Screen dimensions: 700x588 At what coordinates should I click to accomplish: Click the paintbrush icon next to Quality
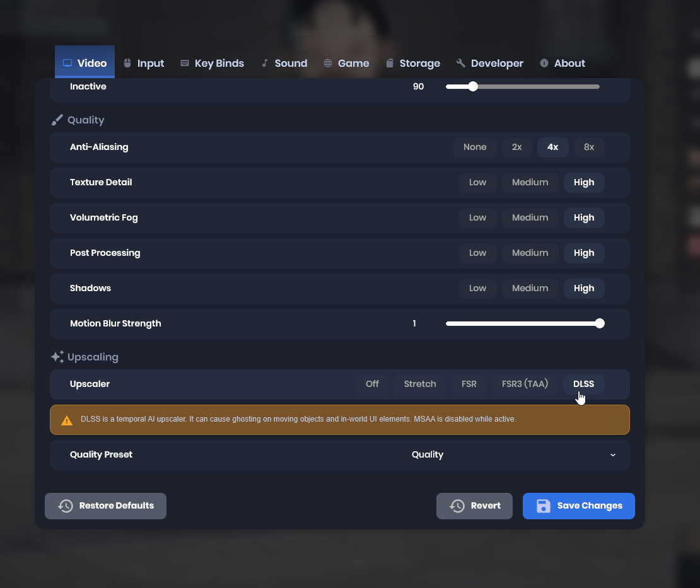[57, 120]
